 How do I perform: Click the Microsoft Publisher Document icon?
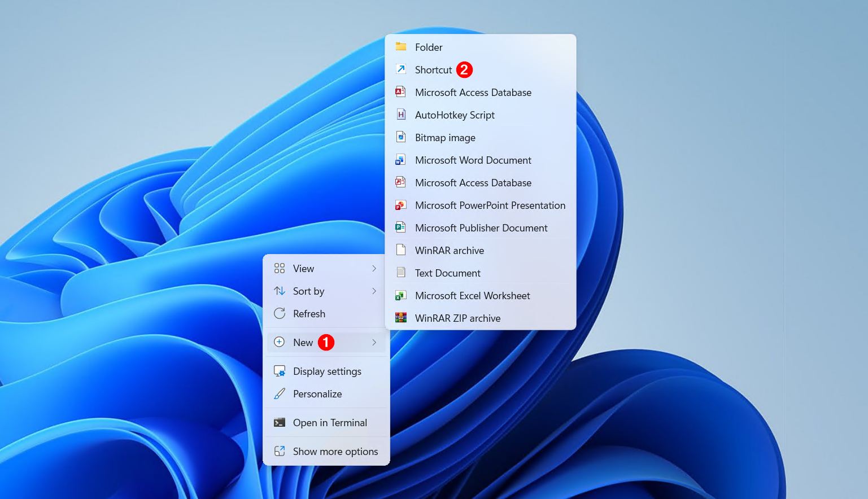pos(401,227)
